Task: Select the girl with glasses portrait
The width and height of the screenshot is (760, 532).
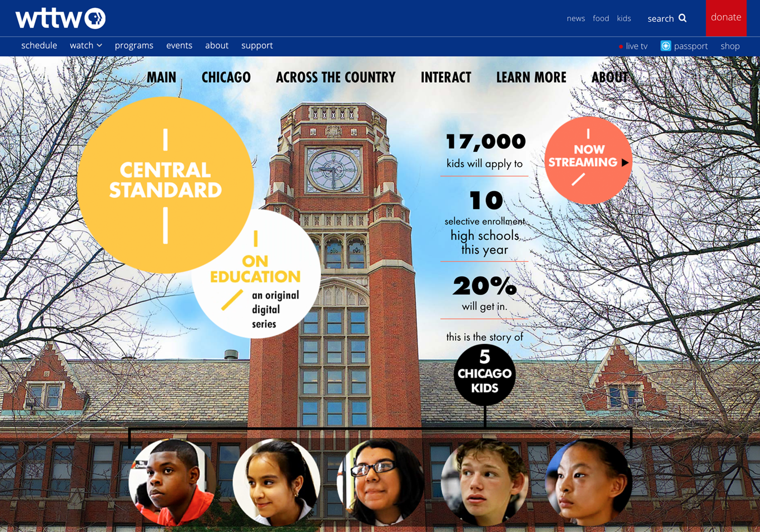Action: (x=381, y=482)
